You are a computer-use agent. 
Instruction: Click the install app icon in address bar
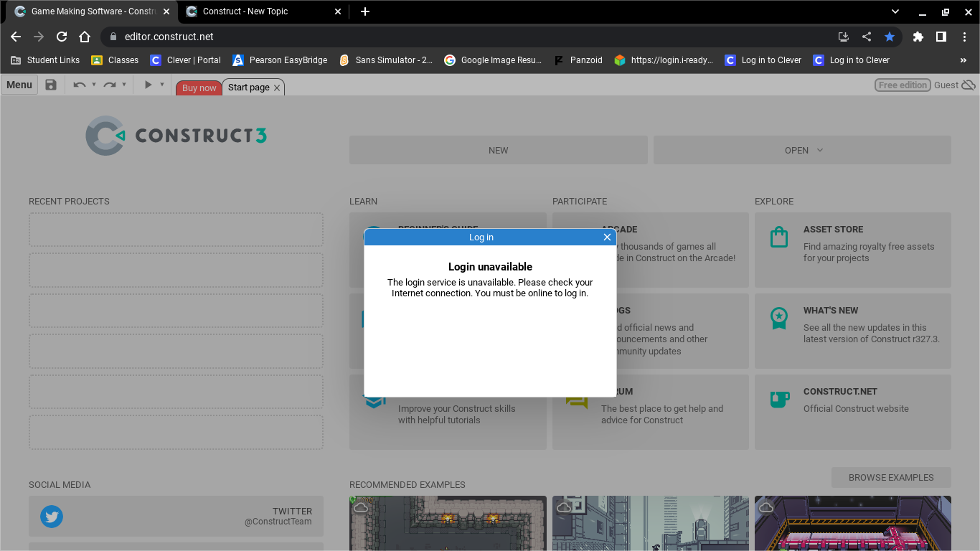click(844, 37)
